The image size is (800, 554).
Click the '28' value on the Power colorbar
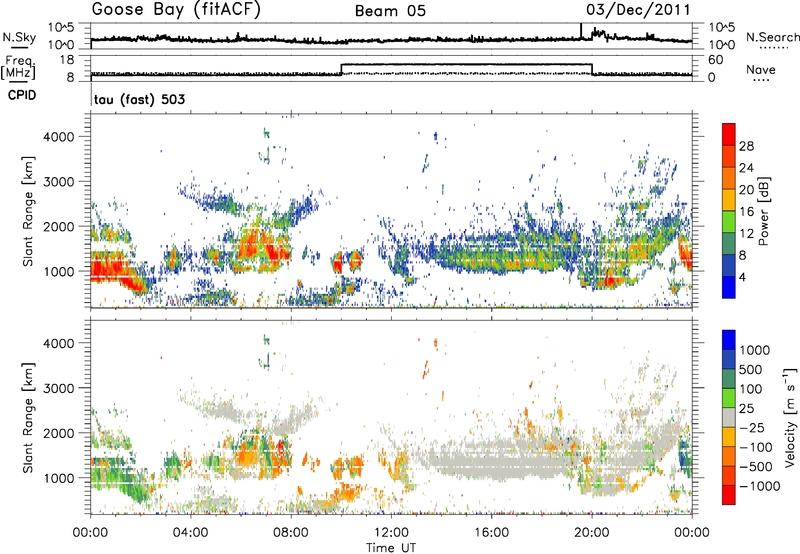click(x=746, y=146)
